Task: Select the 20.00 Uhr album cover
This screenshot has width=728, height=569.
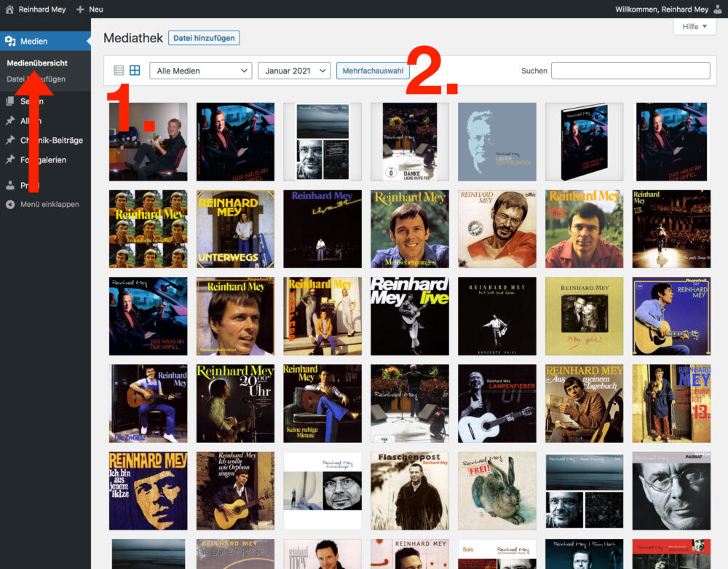Action: [235, 404]
